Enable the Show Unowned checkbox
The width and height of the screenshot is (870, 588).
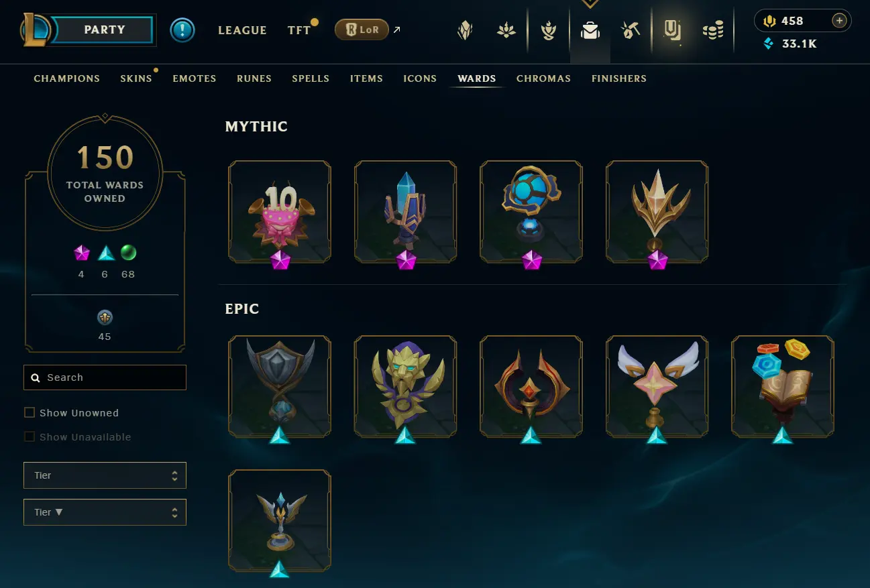click(x=30, y=413)
